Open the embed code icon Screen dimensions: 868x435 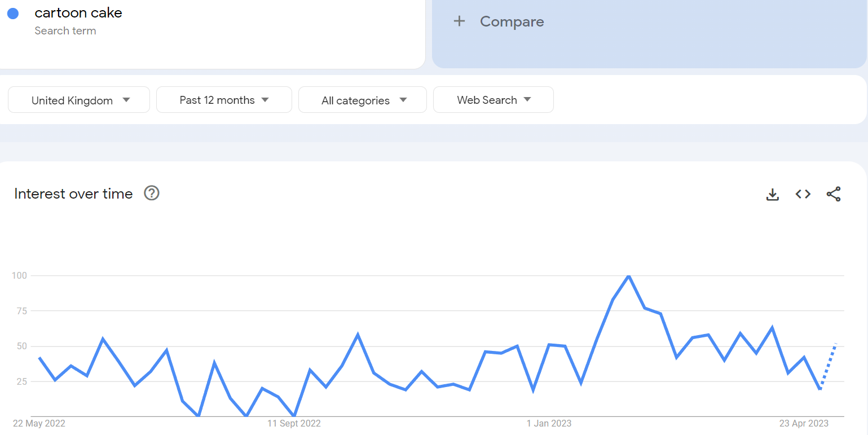point(803,194)
